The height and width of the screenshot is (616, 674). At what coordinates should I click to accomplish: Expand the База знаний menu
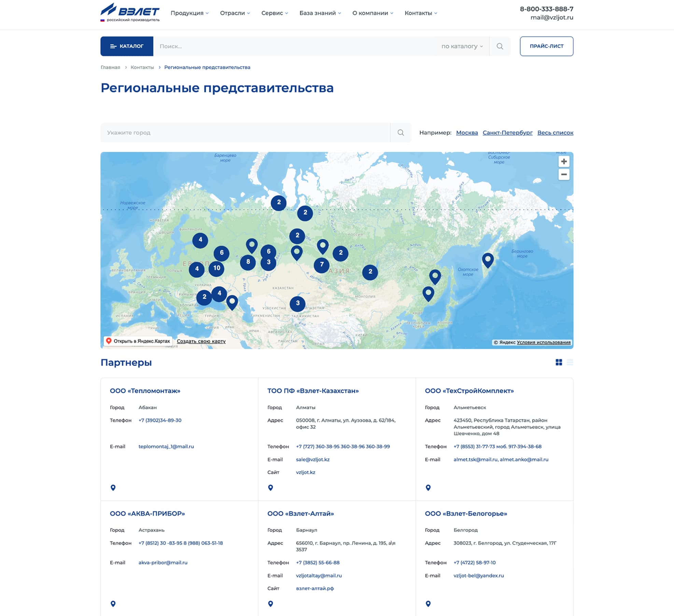point(320,13)
